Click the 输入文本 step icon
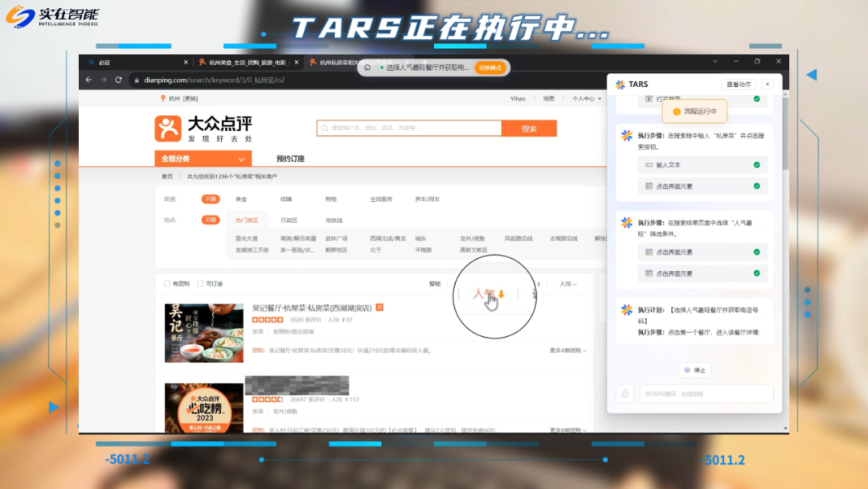Screen dimensions: 868x489 coord(649,165)
